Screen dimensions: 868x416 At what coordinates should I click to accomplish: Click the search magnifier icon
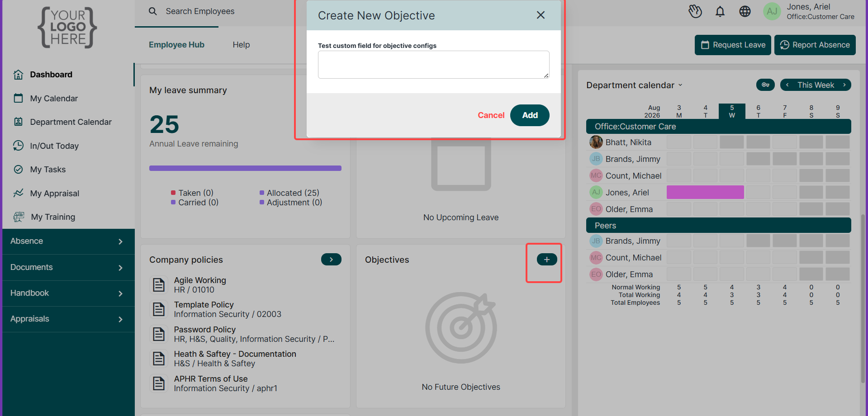pos(153,11)
